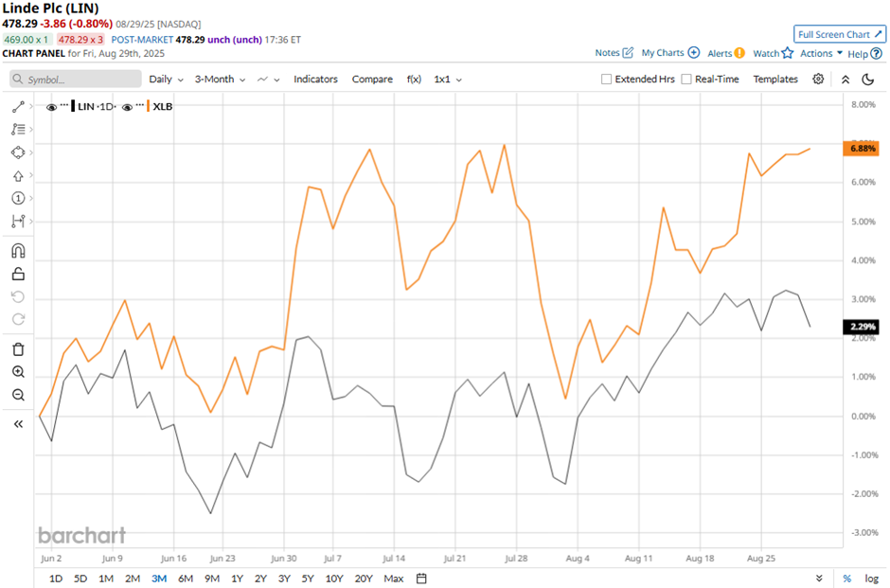Click the LIN black color swatch

pos(73,106)
